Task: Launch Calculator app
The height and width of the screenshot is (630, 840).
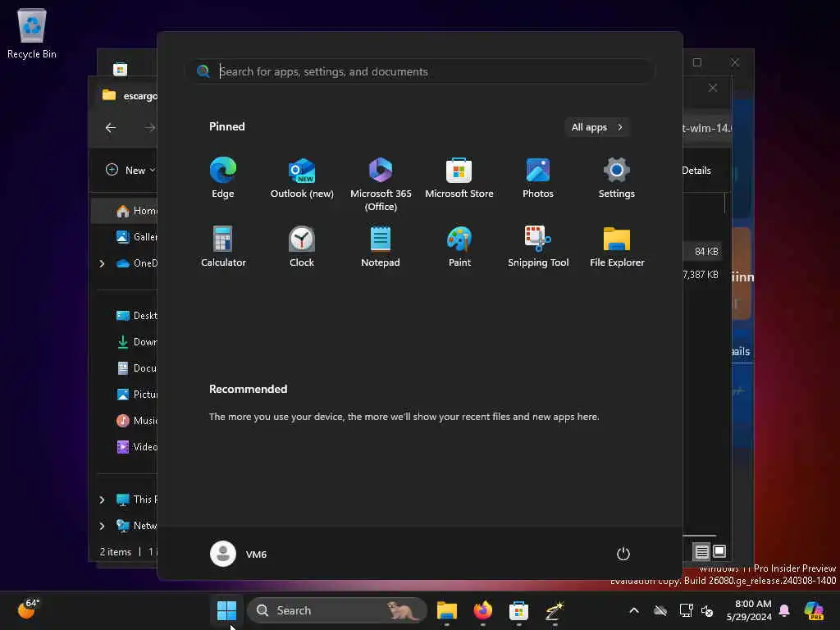Action: click(223, 246)
